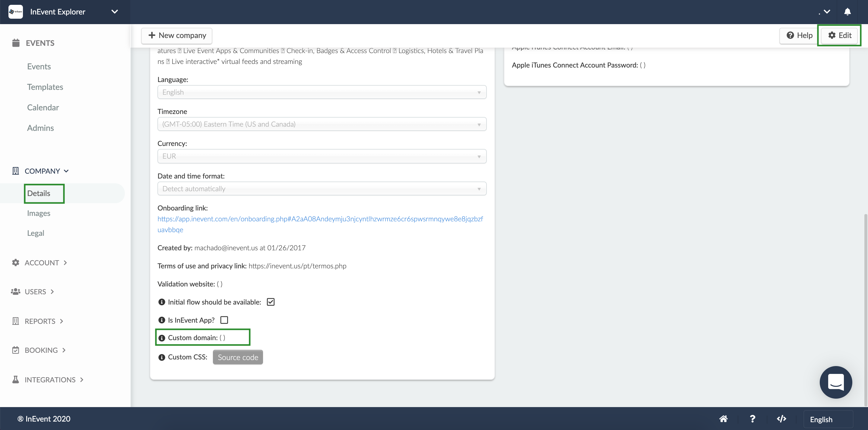Image resolution: width=868 pixels, height=430 pixels.
Task: Open the live chat widget bubble
Action: 835,382
